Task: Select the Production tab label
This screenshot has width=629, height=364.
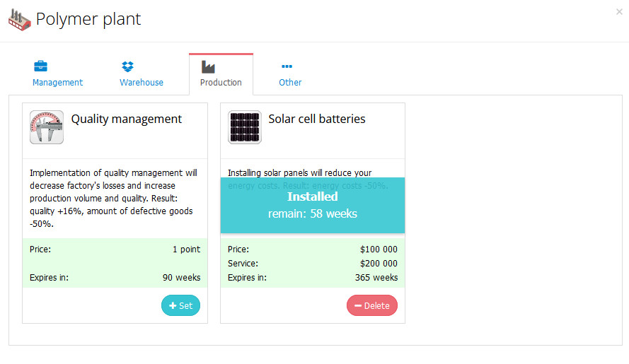Action: tap(221, 82)
